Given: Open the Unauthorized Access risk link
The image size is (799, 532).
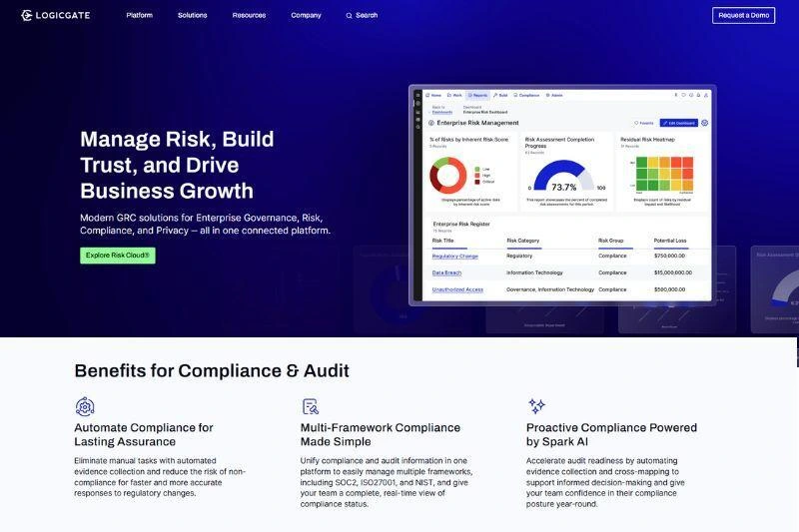Looking at the screenshot, I should [x=457, y=289].
